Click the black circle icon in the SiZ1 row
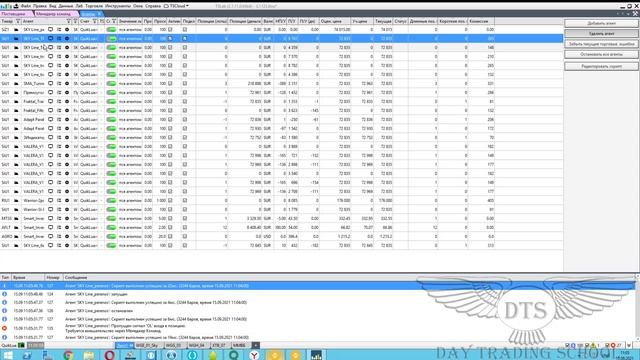 67,30
